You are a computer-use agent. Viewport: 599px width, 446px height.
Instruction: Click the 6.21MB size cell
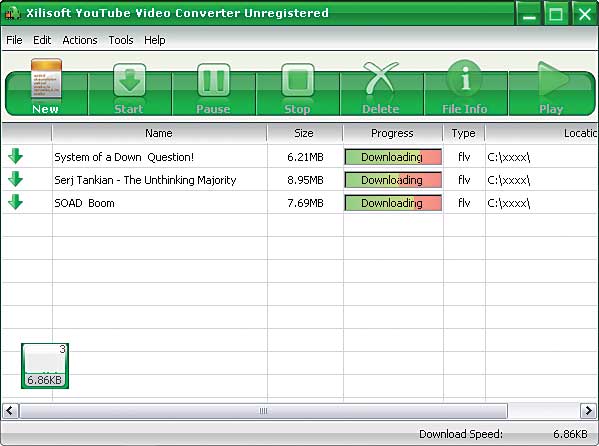click(305, 157)
